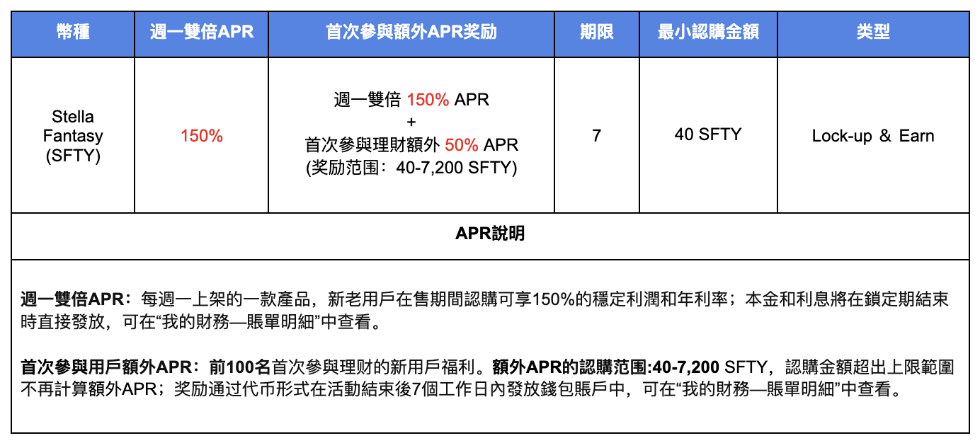Click the 首次參與理財額外 50% APR line

click(411, 145)
